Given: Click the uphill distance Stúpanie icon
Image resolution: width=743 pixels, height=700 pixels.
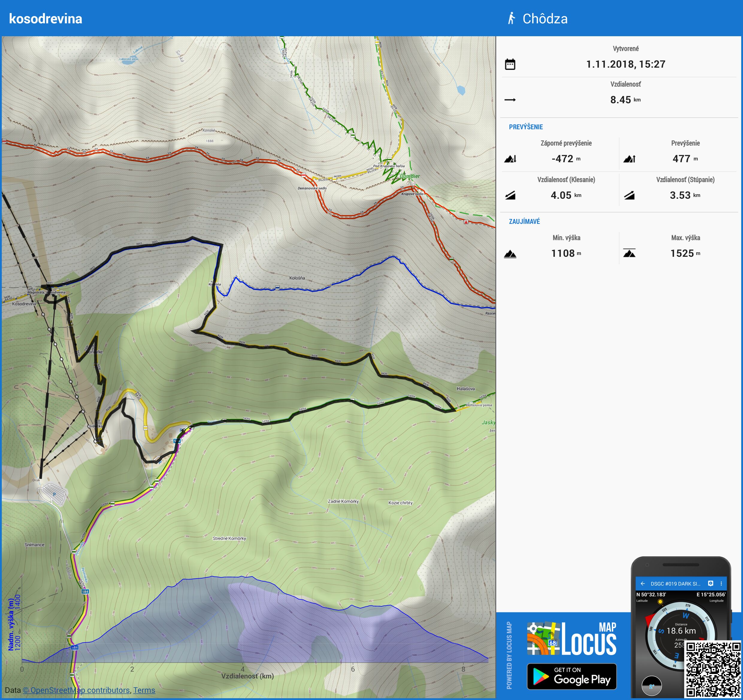Looking at the screenshot, I should [629, 195].
